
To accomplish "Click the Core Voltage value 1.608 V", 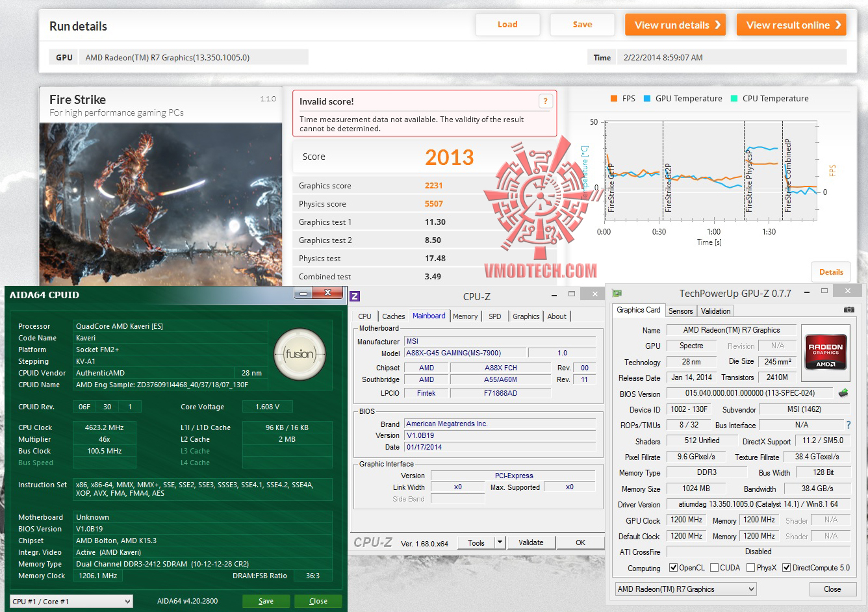I will coord(267,407).
